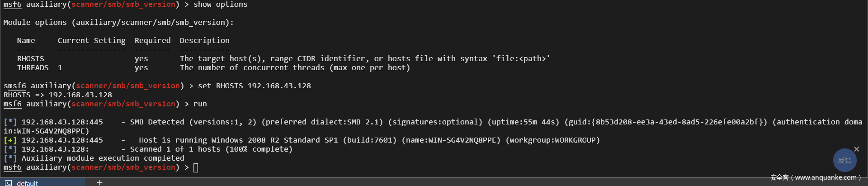This screenshot has height=186, width=868.
Task: Click the 'Description' column header
Action: pyautogui.click(x=204, y=41)
